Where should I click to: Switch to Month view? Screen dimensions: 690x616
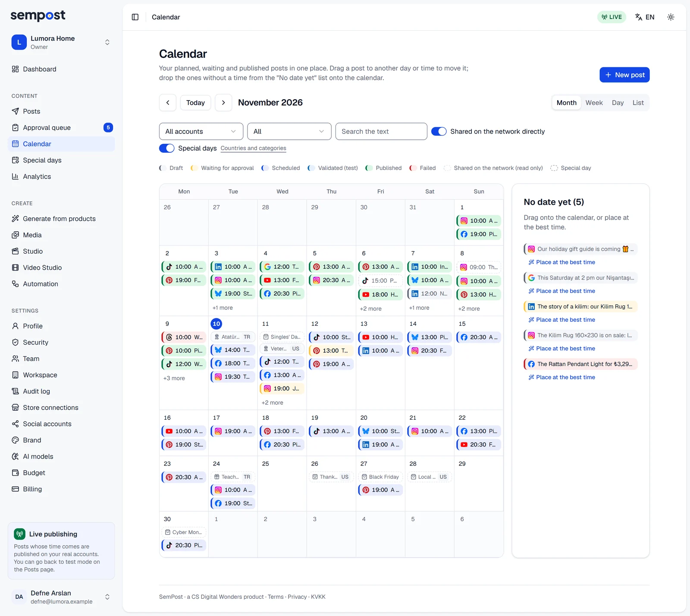566,103
